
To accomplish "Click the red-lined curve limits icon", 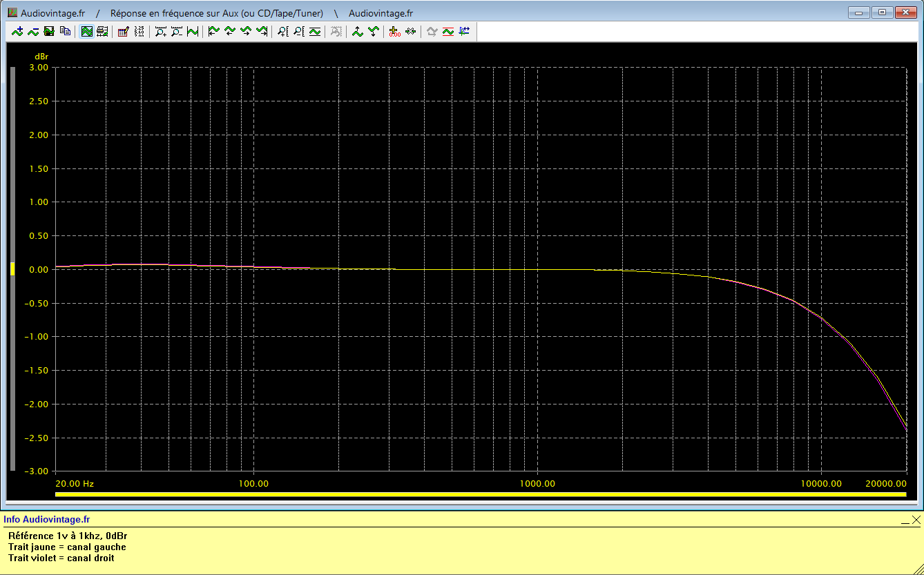I will click(x=448, y=31).
